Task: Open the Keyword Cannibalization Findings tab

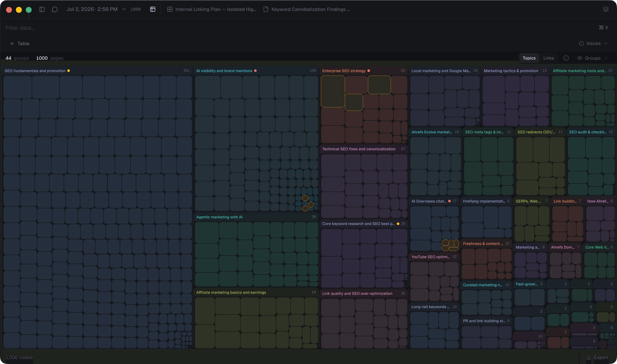Action: tap(307, 9)
